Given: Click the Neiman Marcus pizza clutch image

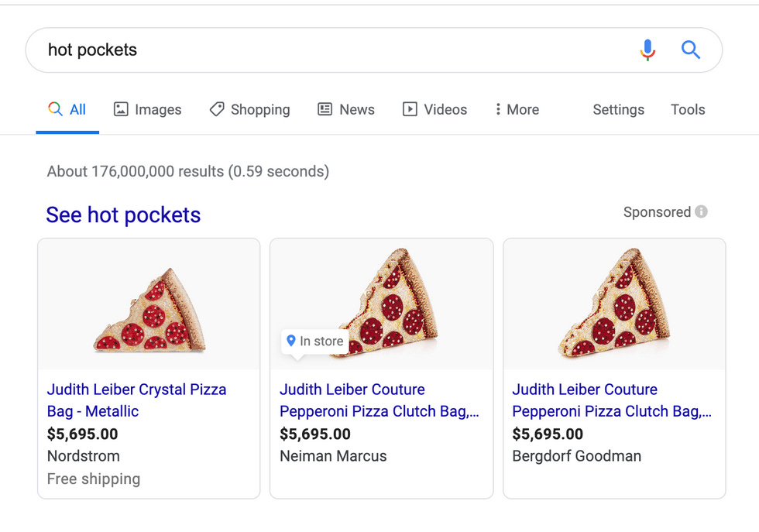Looking at the screenshot, I should click(382, 304).
